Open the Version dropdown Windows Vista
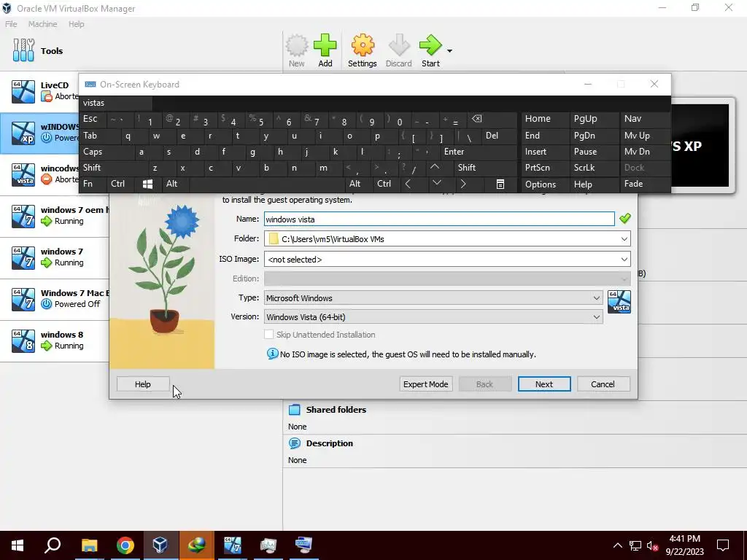 click(x=433, y=317)
